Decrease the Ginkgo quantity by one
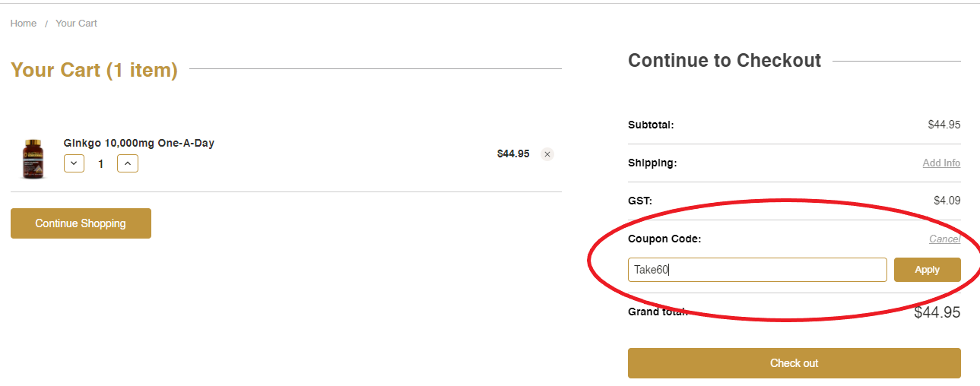This screenshot has width=980, height=386. (74, 163)
